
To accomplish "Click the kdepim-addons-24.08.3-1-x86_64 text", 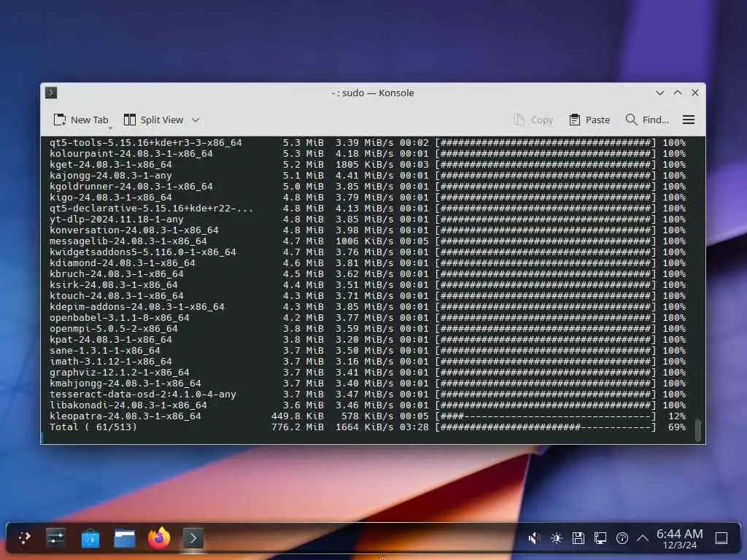I will 136,307.
